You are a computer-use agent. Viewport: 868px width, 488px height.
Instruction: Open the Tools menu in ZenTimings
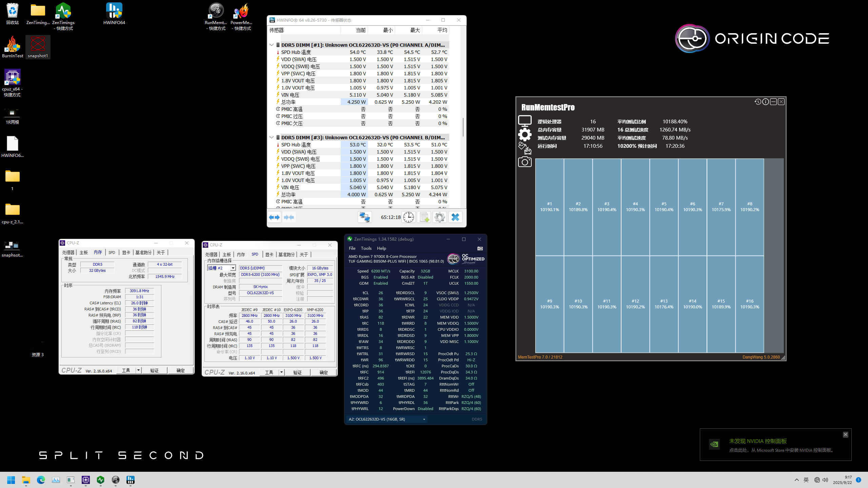(366, 248)
